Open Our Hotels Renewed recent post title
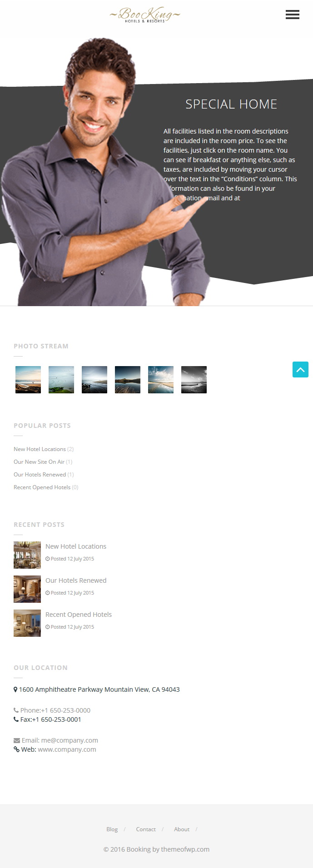The image size is (313, 868). coord(76,580)
